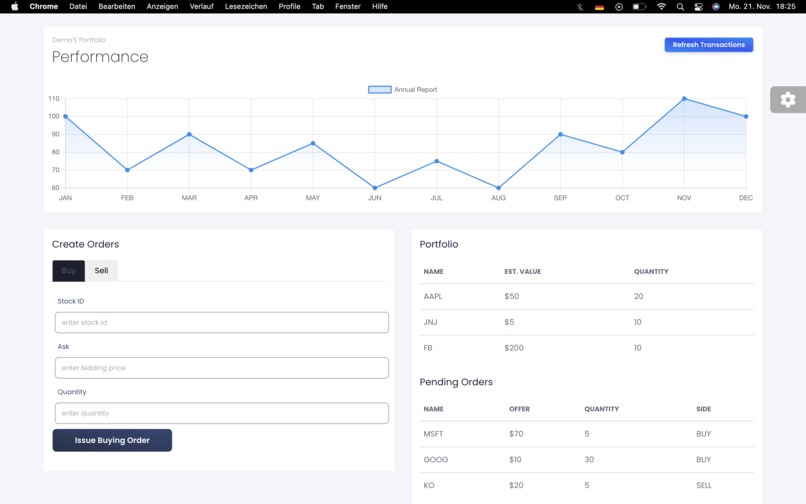The width and height of the screenshot is (806, 504).
Task: Click the quantity 30 cell for GOOG
Action: point(589,459)
